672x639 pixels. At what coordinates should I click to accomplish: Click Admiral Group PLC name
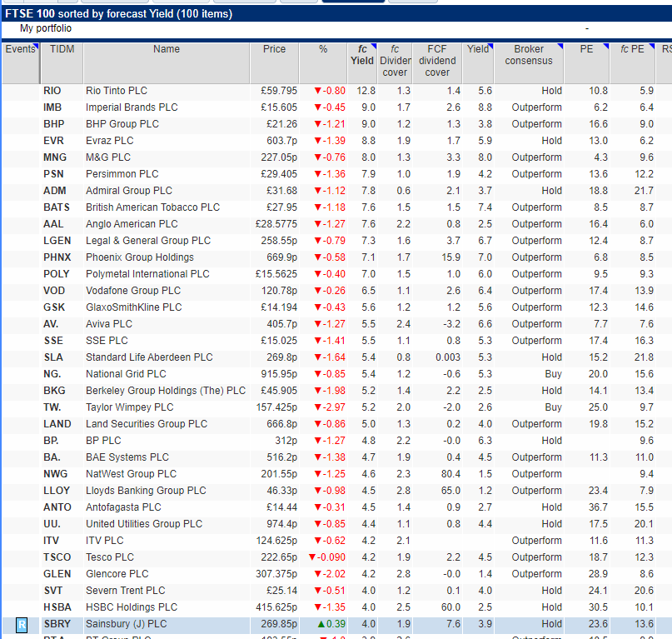[x=129, y=191]
